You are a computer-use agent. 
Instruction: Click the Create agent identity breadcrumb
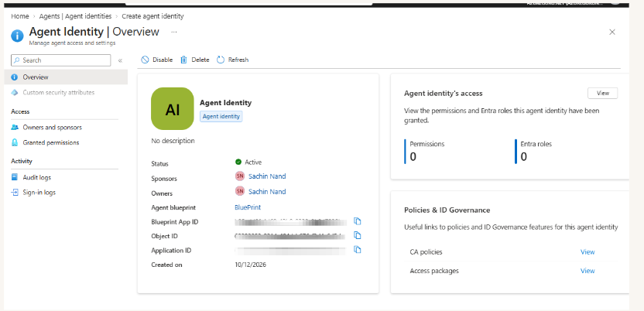pos(152,16)
